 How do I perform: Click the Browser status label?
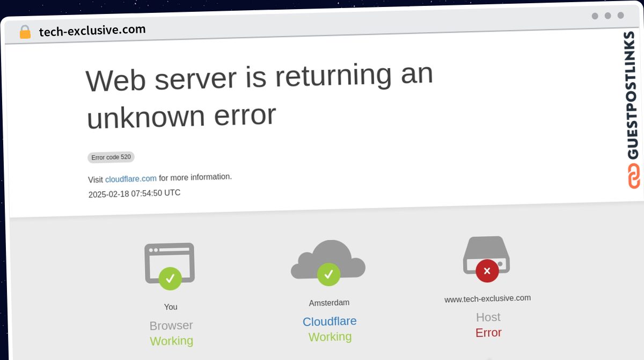171,326
